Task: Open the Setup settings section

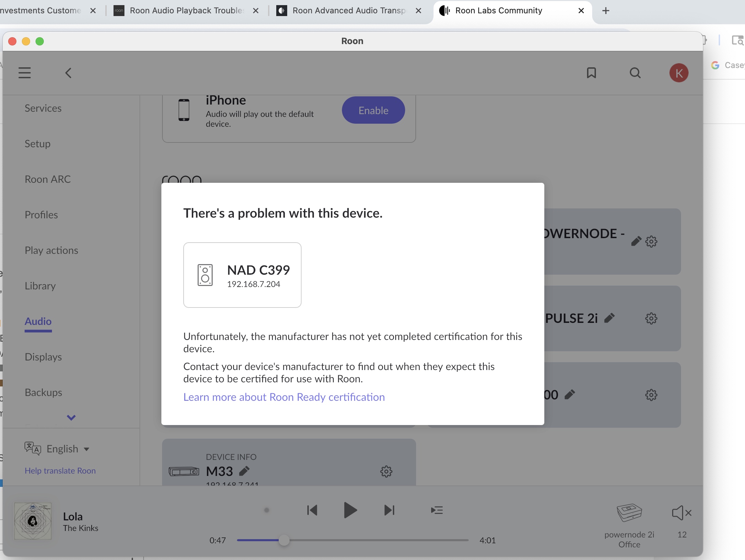Action: tap(38, 144)
